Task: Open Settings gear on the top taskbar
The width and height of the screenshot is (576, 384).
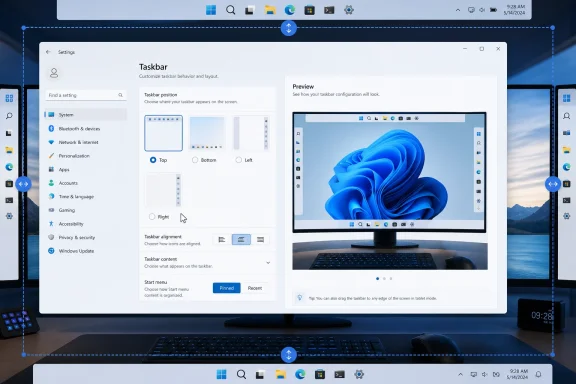Action: coord(349,10)
